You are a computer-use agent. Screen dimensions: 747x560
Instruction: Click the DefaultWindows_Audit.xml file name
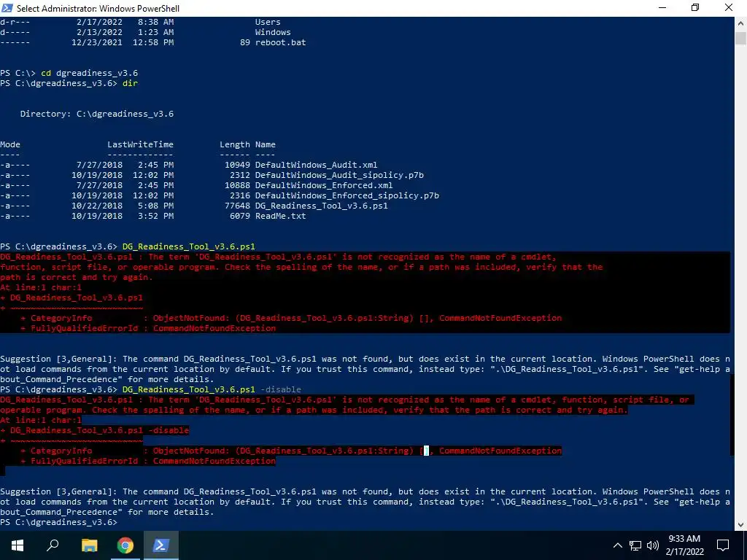coord(317,165)
